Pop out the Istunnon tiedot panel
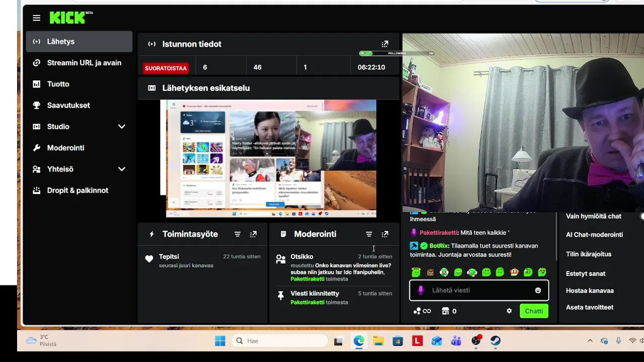Image resolution: width=644 pixels, height=362 pixels. [x=385, y=44]
